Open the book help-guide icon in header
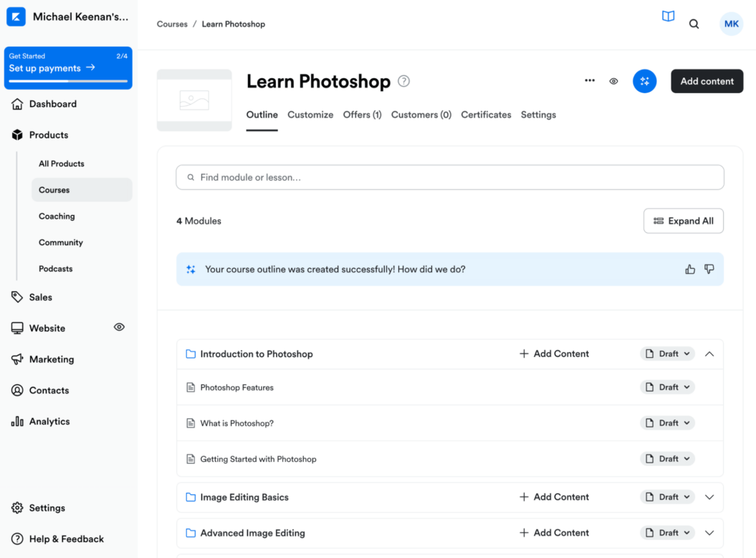Image resolution: width=756 pixels, height=558 pixels. (x=668, y=16)
